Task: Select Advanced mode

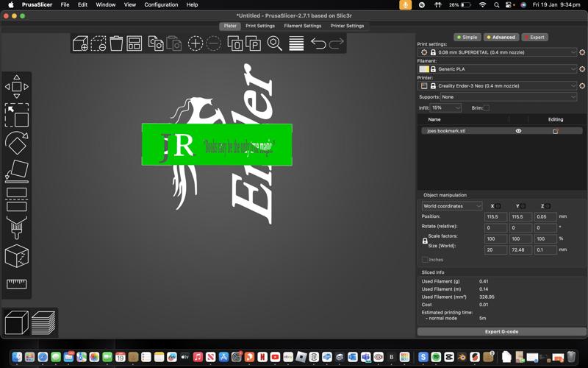Action: [501, 38]
